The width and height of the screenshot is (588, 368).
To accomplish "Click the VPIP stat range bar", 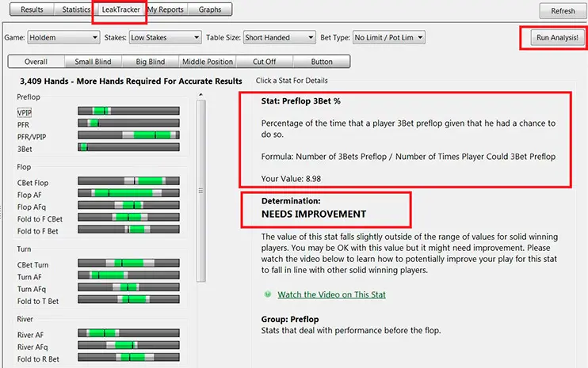I will coord(128,112).
